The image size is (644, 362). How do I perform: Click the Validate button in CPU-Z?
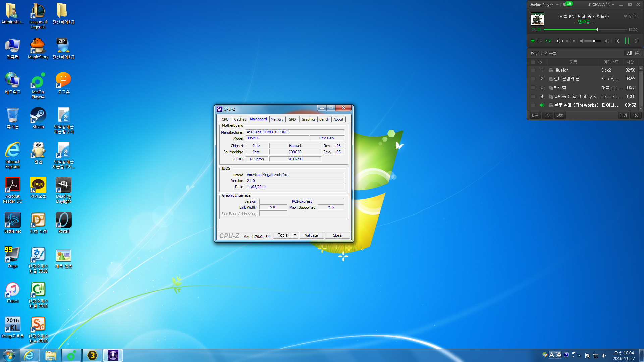point(311,235)
